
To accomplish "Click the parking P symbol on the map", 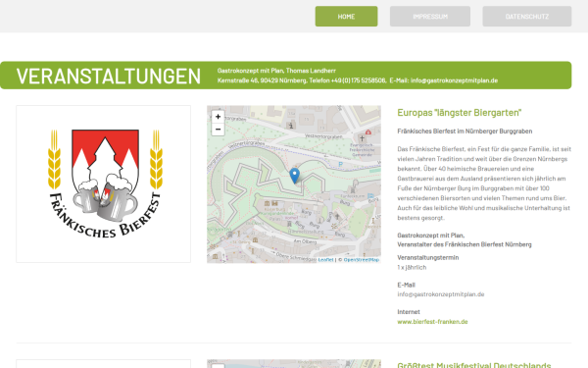I will 340,164.
